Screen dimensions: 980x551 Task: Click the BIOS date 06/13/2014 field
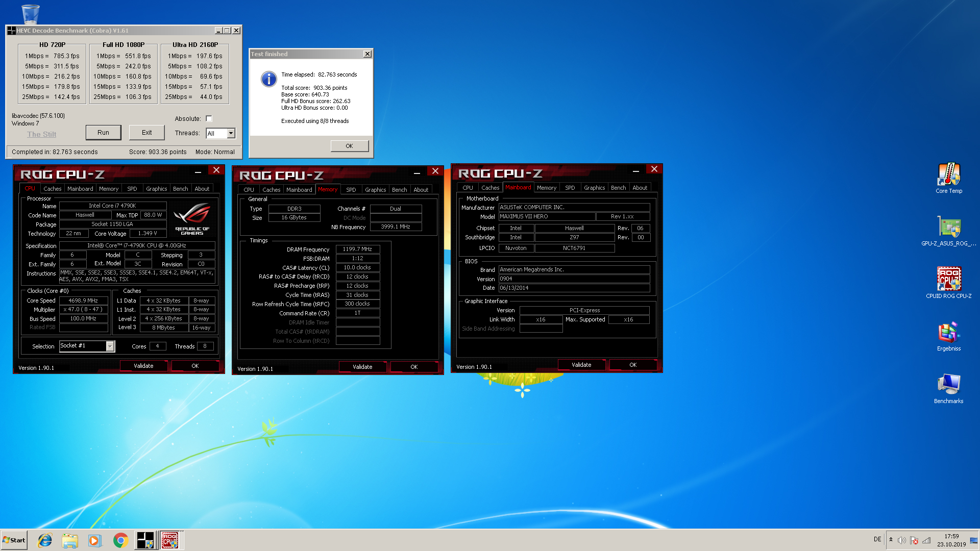tap(574, 288)
